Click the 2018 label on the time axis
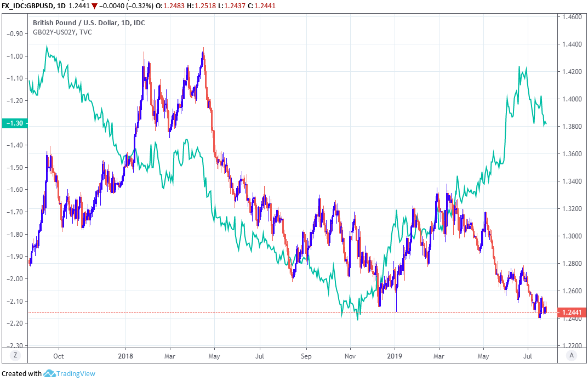Viewport: 588px width, 381px height. (125, 355)
